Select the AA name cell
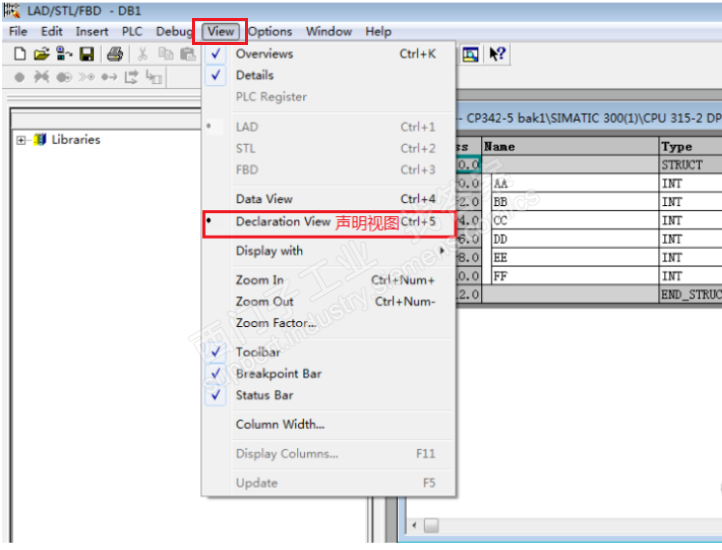Viewport: 722px width, 550px height. click(575, 183)
